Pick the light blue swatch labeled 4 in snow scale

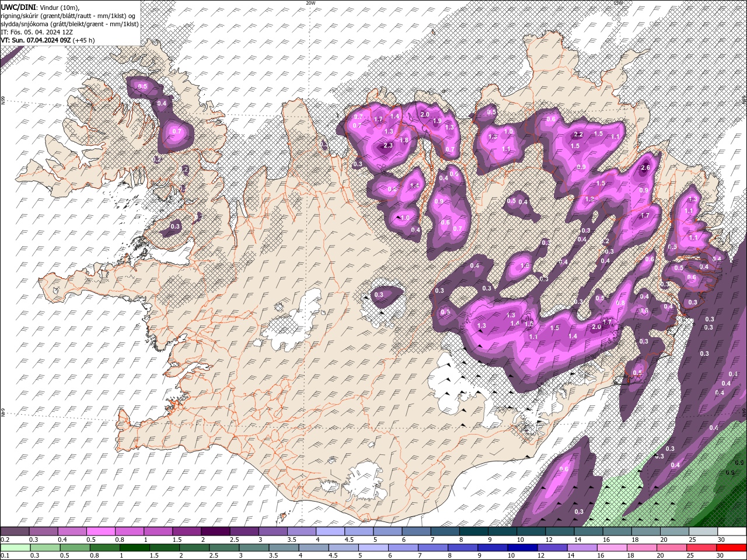click(x=330, y=531)
